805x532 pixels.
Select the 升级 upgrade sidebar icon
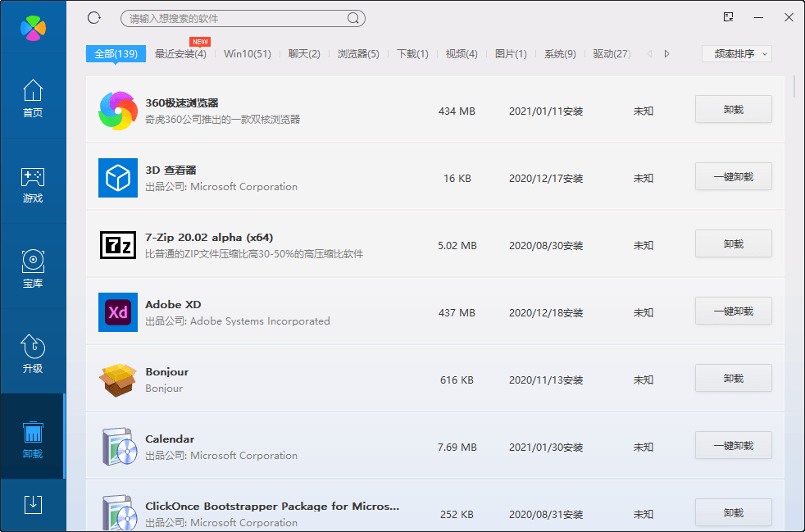click(x=33, y=354)
